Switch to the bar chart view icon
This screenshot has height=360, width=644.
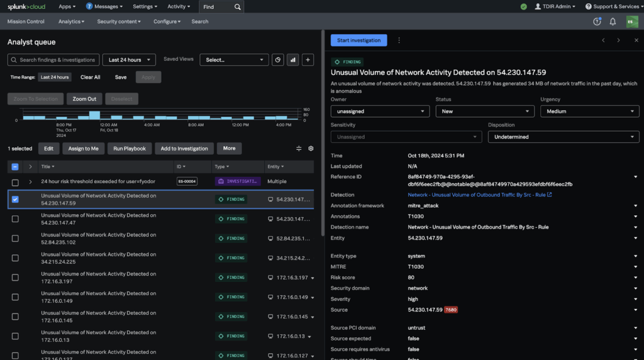pyautogui.click(x=292, y=60)
